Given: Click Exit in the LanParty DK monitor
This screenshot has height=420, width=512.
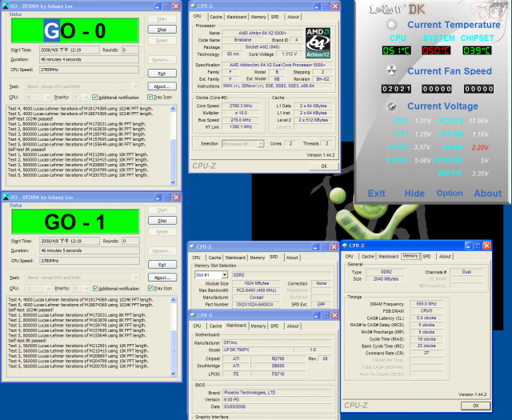Looking at the screenshot, I should coord(376,194).
